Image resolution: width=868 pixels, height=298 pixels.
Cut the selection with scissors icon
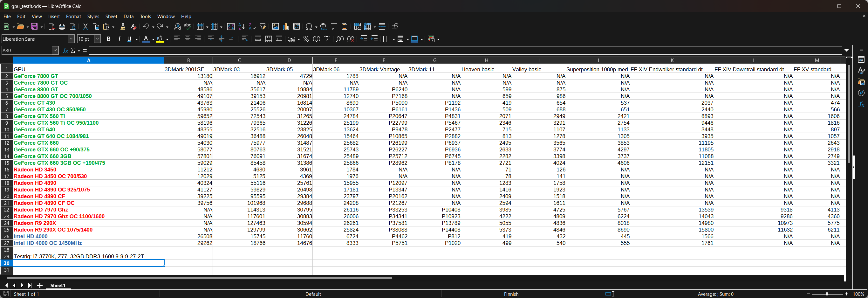point(85,27)
